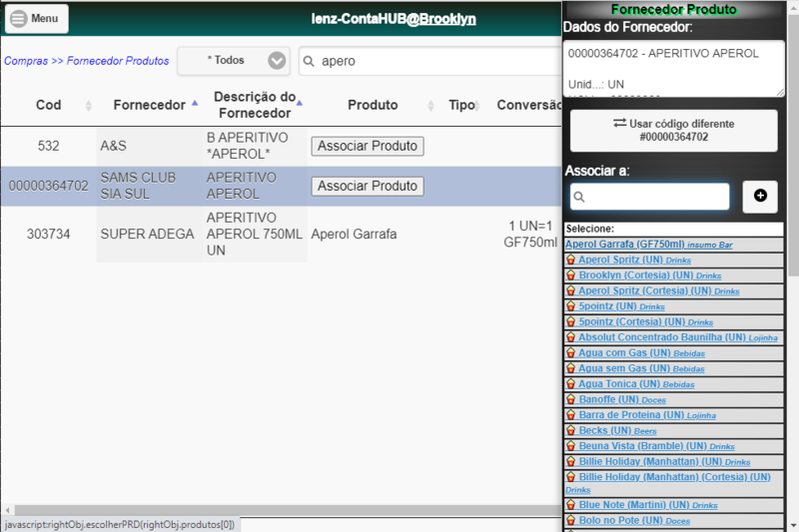
Task: Click the Dados do Fornecedor text area
Action: point(673,68)
